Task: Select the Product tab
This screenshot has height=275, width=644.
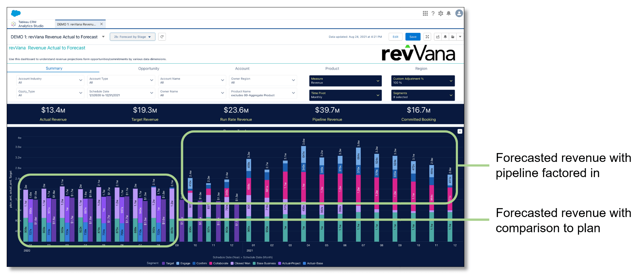Action: pos(332,69)
